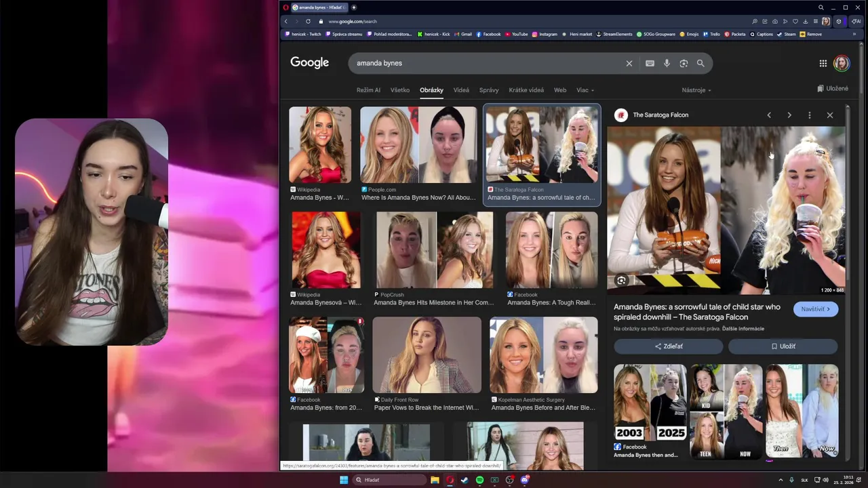Click the heart bookmark icon in address bar
This screenshot has height=488, width=868.
click(795, 21)
